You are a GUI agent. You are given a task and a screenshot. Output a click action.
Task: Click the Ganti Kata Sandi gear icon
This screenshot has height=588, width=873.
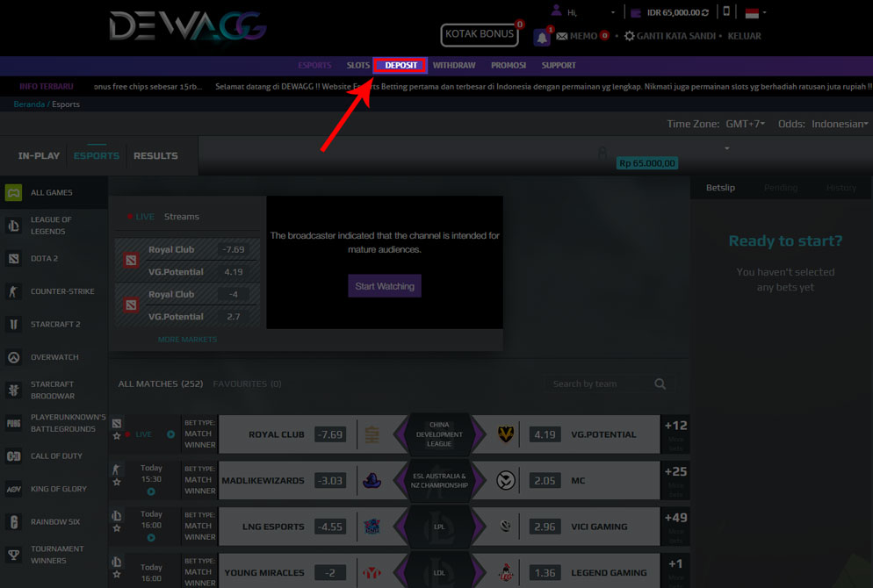pyautogui.click(x=629, y=36)
